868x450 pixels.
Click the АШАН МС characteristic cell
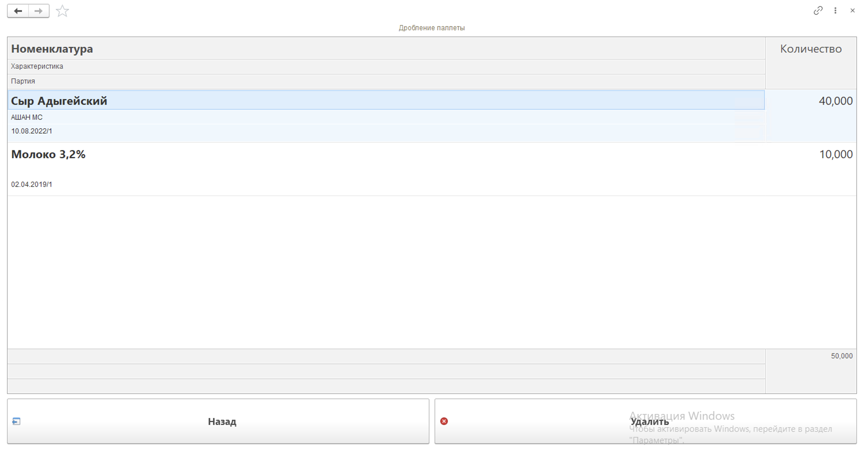[27, 117]
